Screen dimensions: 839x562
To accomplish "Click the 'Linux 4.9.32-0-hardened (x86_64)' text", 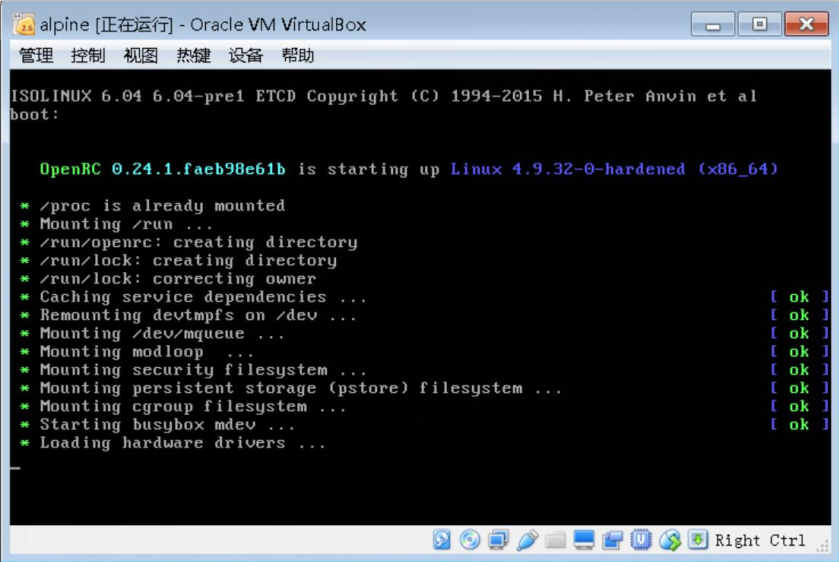I will pos(614,169).
